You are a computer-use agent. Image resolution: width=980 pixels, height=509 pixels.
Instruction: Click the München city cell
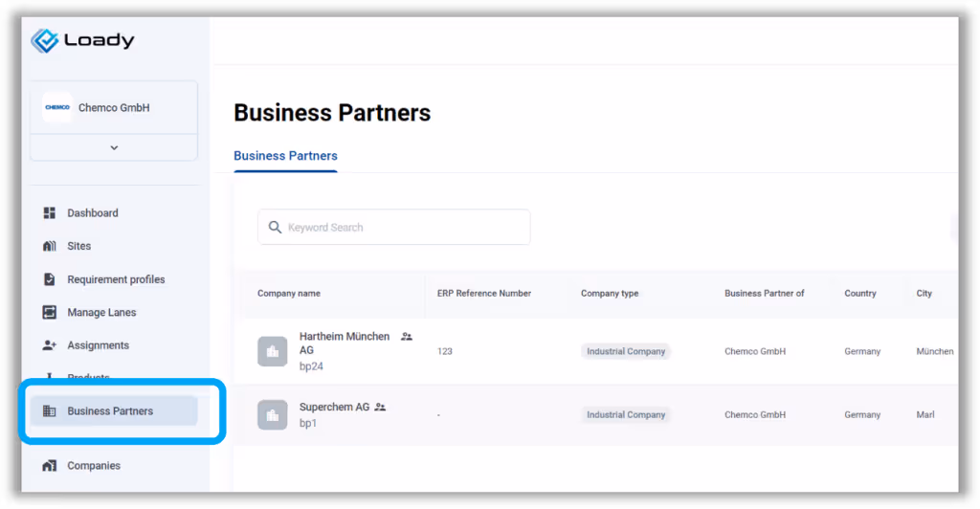[x=935, y=352]
